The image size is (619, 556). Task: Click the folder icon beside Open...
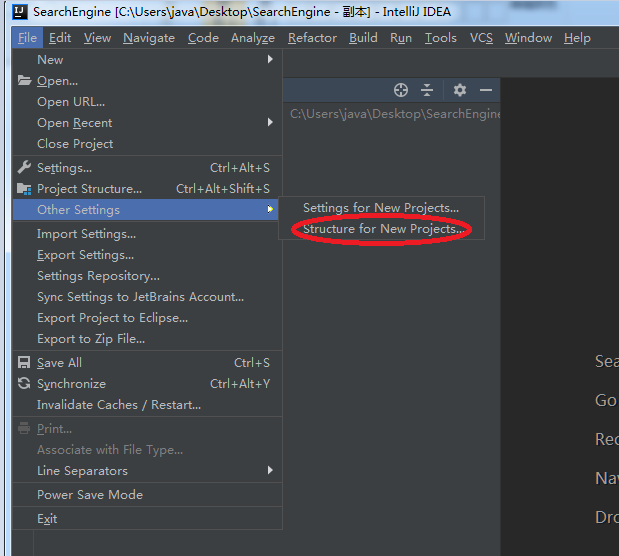point(24,81)
